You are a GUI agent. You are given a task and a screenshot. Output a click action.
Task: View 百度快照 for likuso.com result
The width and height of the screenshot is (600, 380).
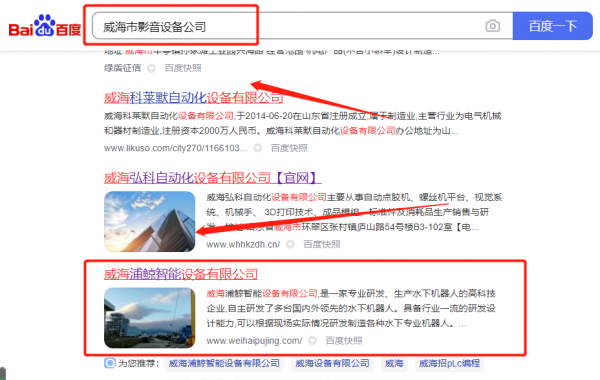tap(289, 148)
